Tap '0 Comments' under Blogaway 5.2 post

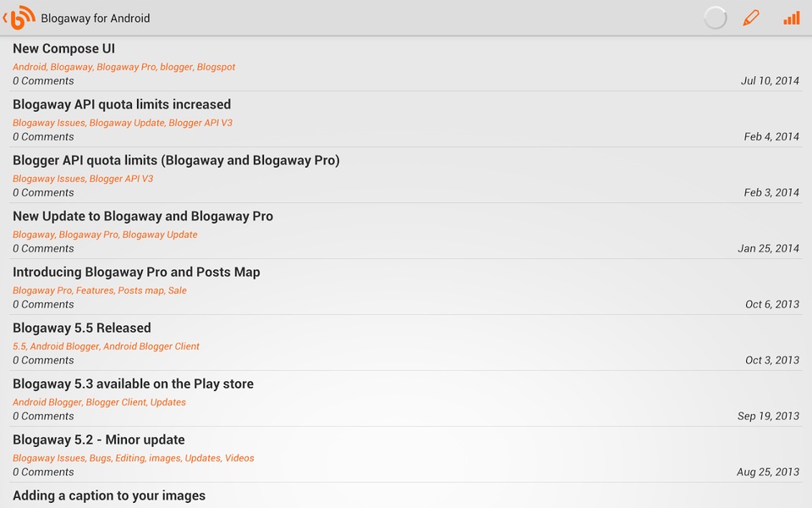tap(43, 472)
